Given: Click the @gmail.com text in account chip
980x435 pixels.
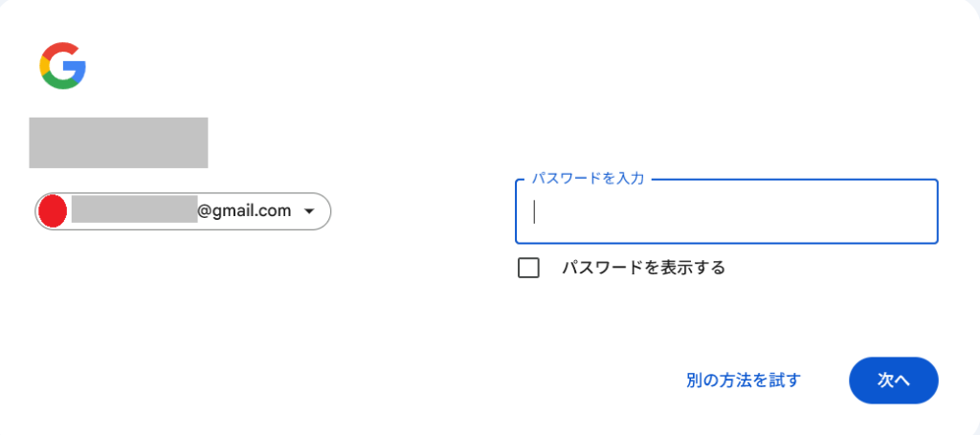Looking at the screenshot, I should pyautogui.click(x=244, y=211).
